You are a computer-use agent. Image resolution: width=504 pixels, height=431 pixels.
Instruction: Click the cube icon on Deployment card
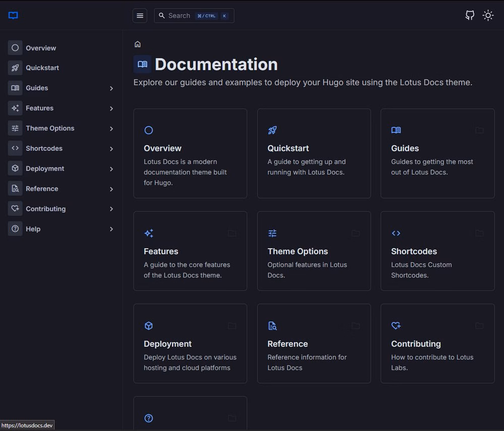(149, 326)
